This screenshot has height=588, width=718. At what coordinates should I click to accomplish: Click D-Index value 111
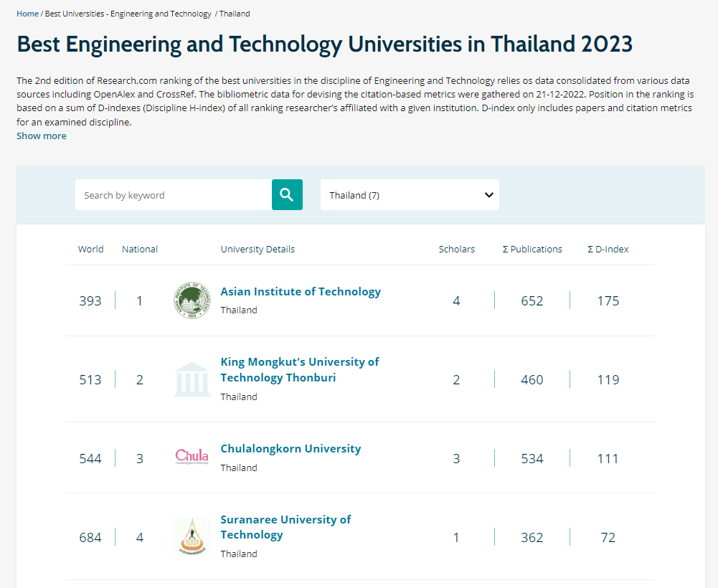608,458
